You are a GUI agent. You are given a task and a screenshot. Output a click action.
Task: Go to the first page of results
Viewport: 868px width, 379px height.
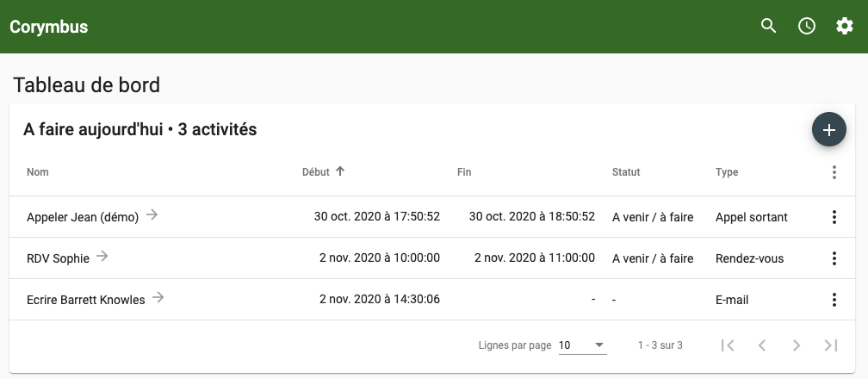point(728,345)
